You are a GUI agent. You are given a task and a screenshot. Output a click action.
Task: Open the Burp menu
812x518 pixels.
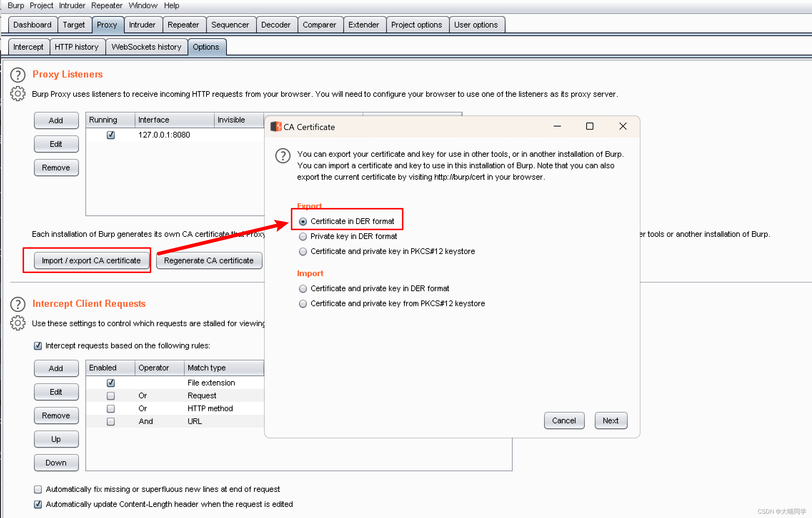pyautogui.click(x=16, y=5)
